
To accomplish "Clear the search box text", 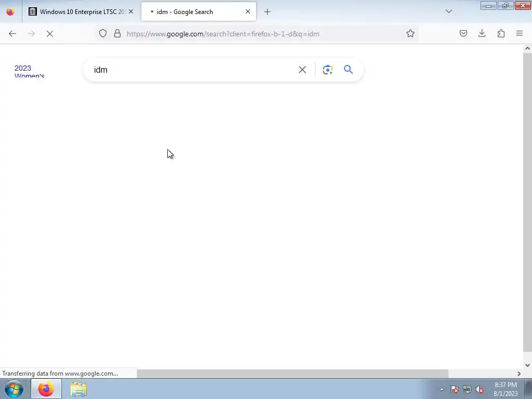I will pos(302,70).
